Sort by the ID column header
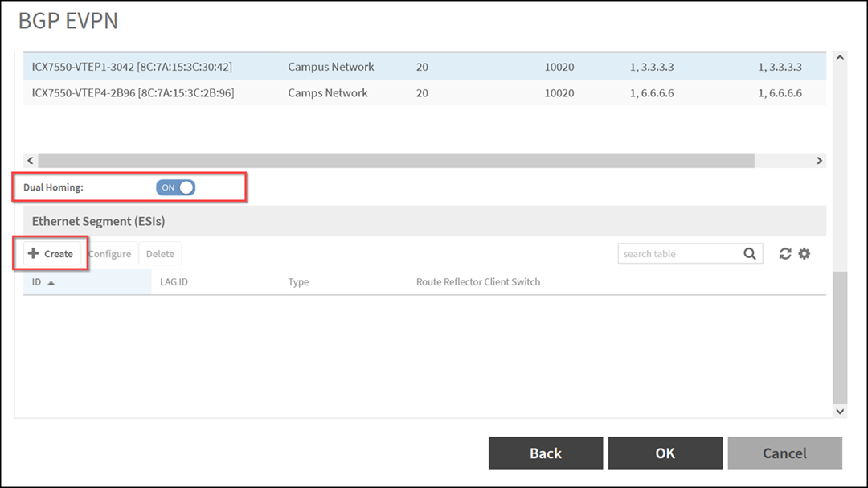This screenshot has height=488, width=868. point(87,282)
